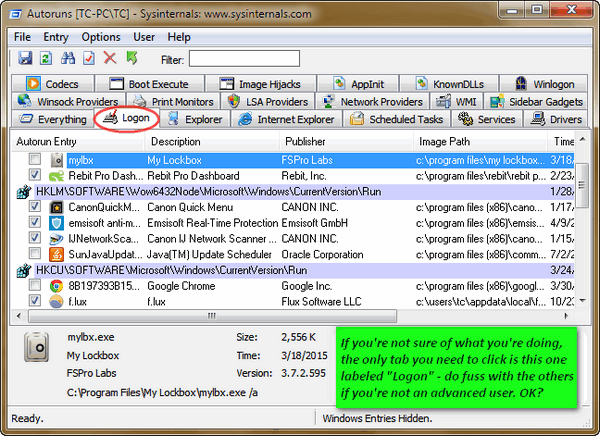This screenshot has height=436, width=600.
Task: Click the horizontal scrollbar left arrow
Action: (18, 316)
